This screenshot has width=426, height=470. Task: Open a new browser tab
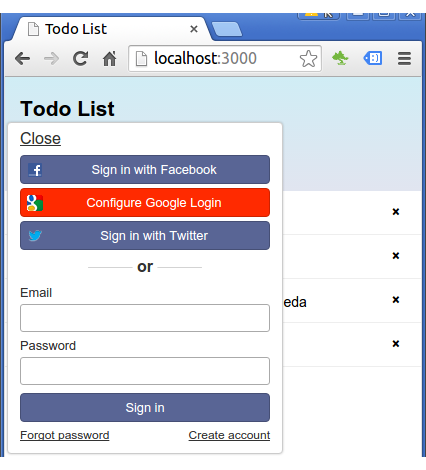(x=227, y=29)
